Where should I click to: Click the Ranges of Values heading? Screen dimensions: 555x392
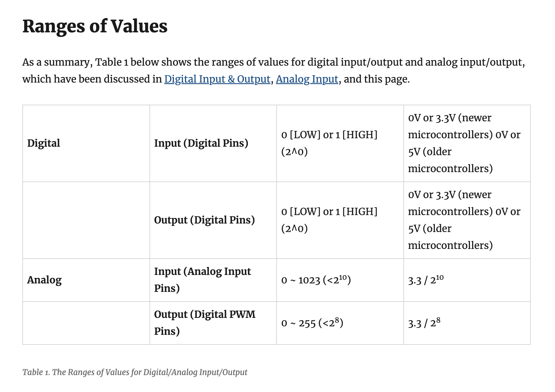coord(95,26)
